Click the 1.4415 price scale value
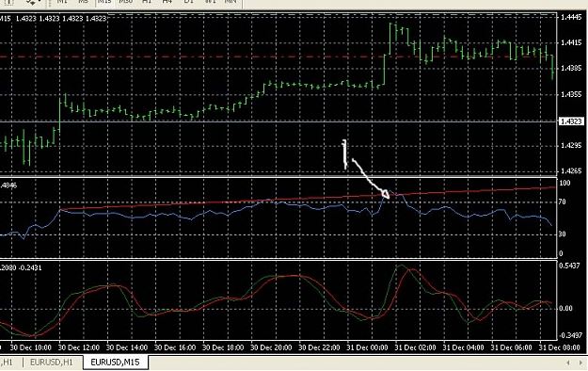This screenshot has width=588, height=371. coord(571,42)
